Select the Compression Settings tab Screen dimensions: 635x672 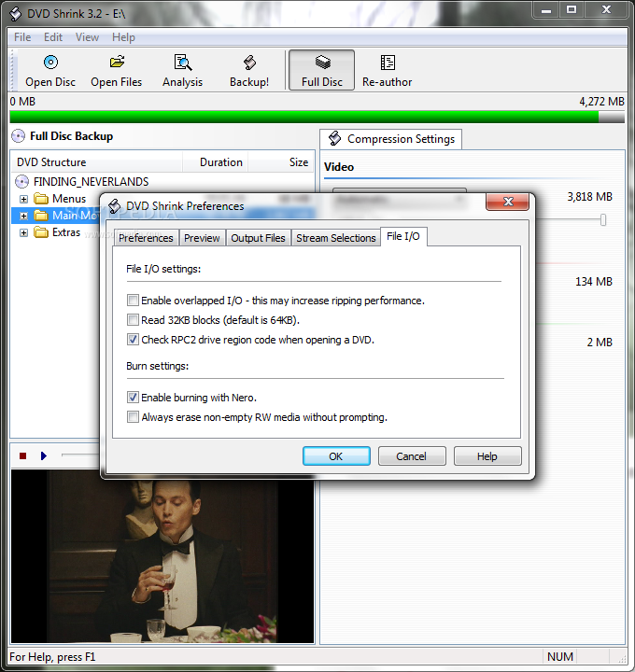pyautogui.click(x=390, y=139)
